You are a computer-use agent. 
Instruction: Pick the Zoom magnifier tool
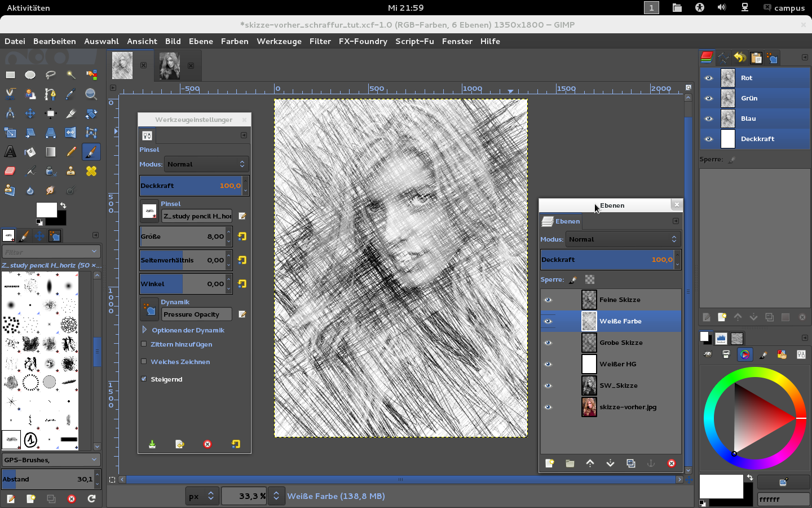click(x=91, y=94)
